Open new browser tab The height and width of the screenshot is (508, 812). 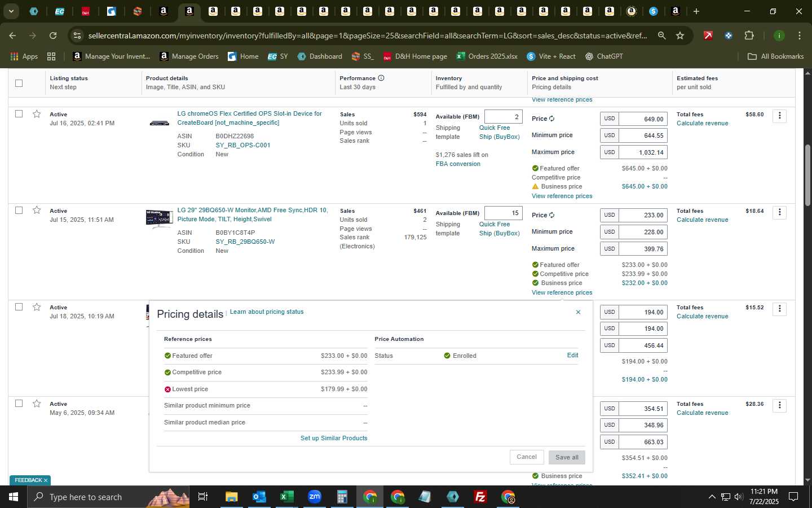pyautogui.click(x=696, y=11)
